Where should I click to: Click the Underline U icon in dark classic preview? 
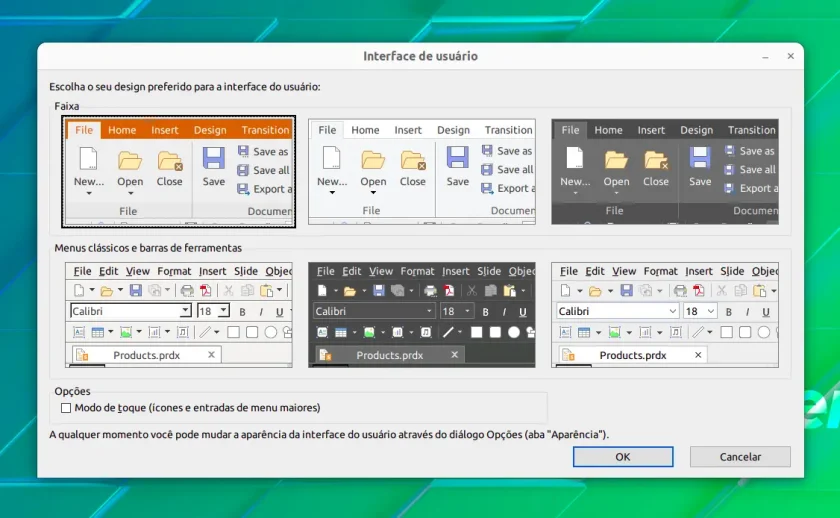point(523,312)
